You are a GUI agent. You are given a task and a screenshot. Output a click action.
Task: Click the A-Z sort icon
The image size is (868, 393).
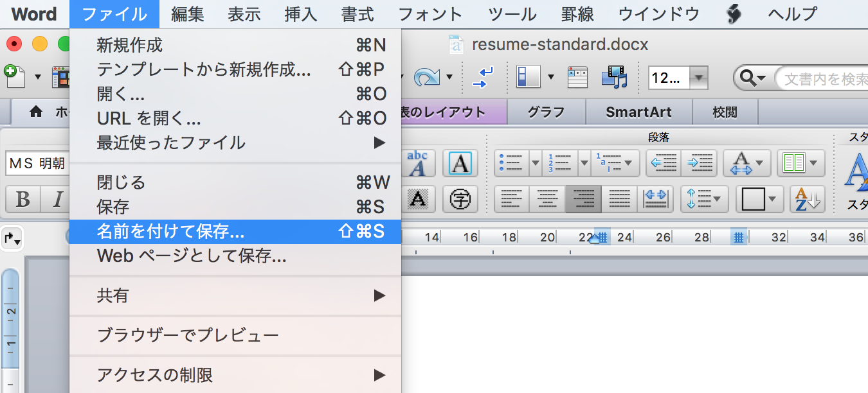[x=808, y=198]
